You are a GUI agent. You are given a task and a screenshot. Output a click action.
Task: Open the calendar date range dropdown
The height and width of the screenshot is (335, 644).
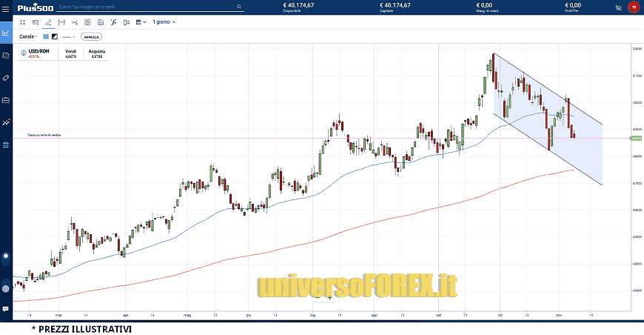[x=141, y=22]
